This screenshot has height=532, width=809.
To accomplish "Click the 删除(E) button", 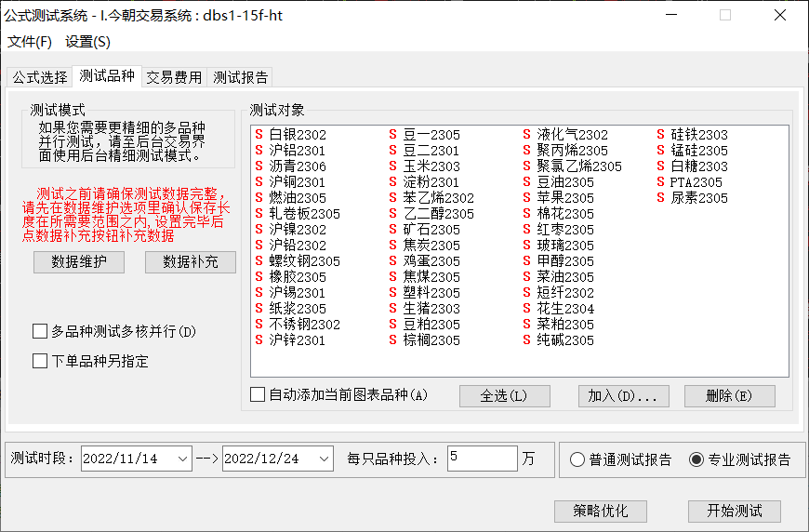I will (x=730, y=396).
